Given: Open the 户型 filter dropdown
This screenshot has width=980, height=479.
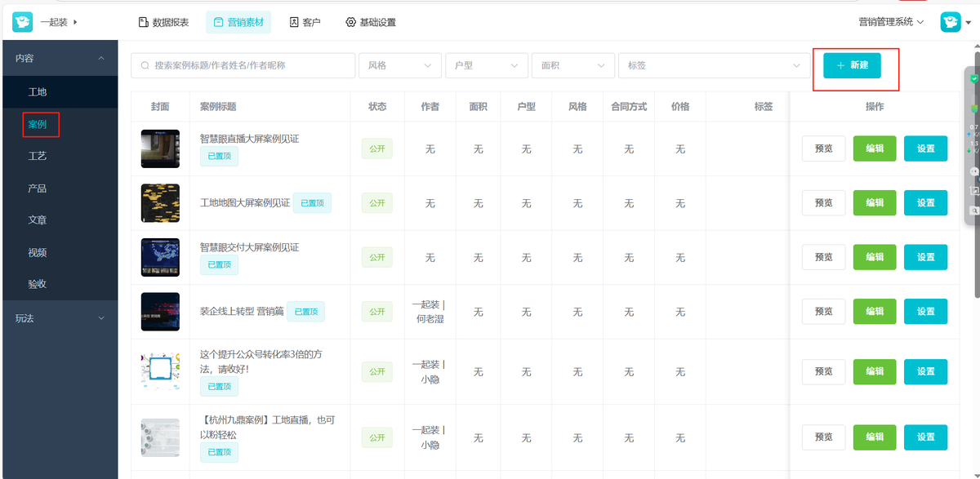Looking at the screenshot, I should 487,65.
